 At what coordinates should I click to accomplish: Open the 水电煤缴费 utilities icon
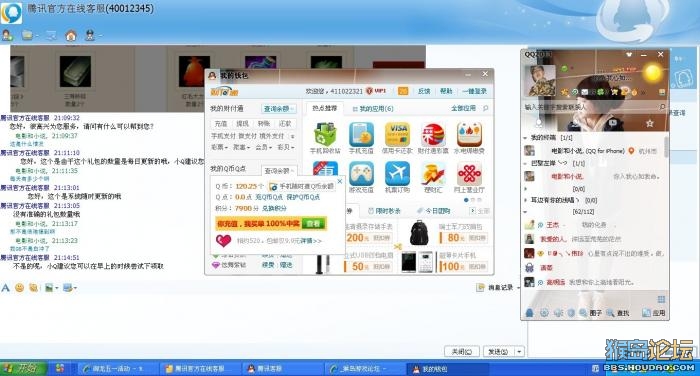[469, 134]
